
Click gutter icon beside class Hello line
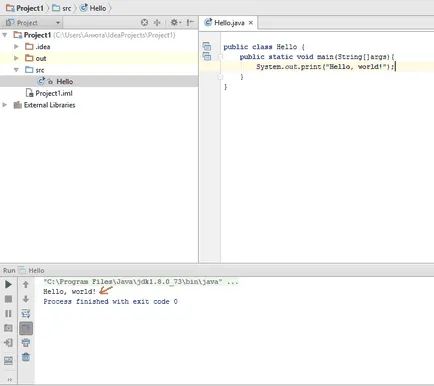click(x=207, y=46)
